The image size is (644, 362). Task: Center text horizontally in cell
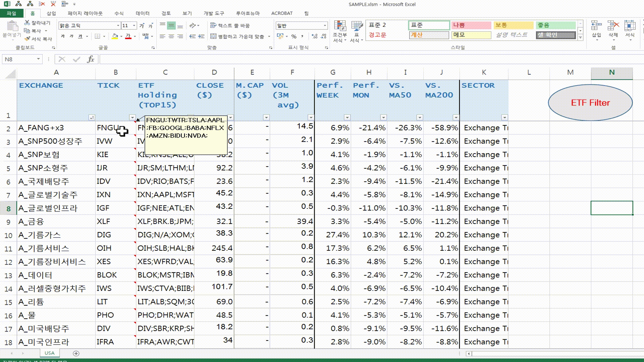tap(171, 36)
